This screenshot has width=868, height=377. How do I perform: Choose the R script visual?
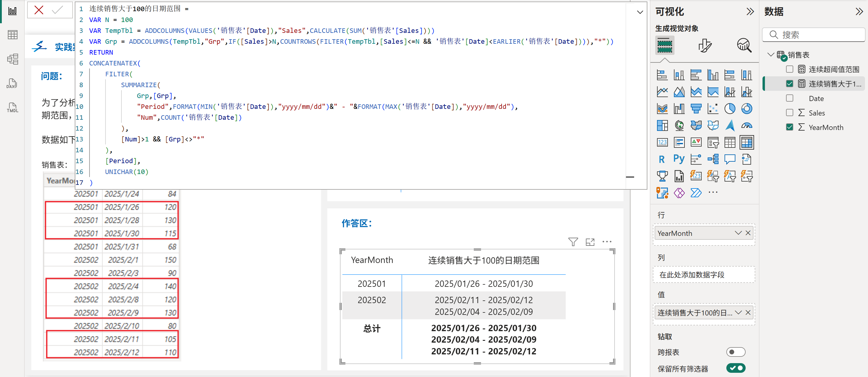point(662,159)
